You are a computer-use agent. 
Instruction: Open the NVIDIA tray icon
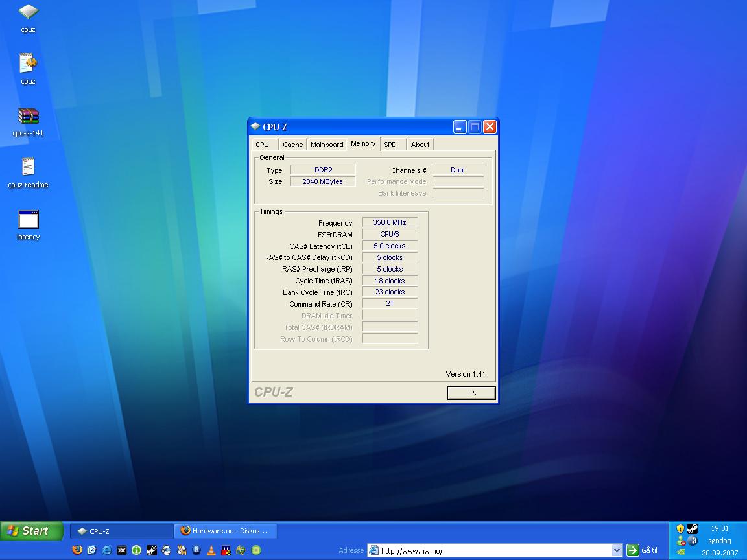tap(681, 552)
